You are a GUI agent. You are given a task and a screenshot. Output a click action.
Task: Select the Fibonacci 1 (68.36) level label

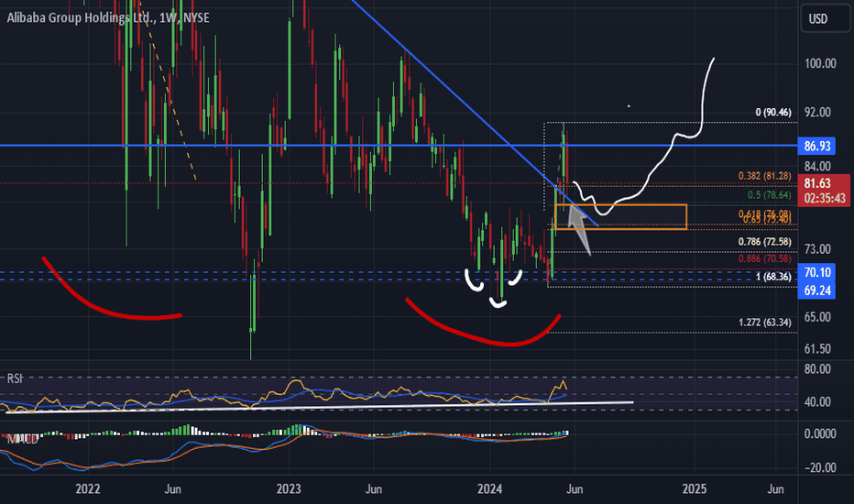[x=773, y=277]
